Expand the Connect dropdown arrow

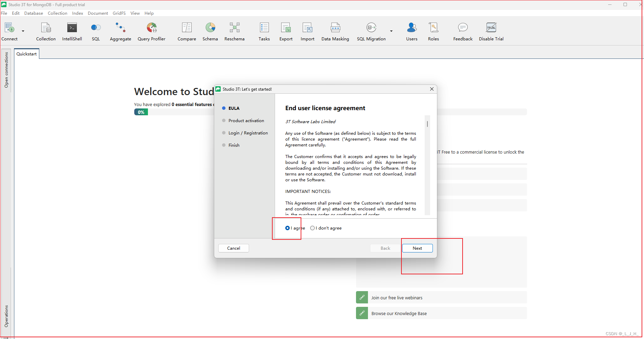click(23, 31)
